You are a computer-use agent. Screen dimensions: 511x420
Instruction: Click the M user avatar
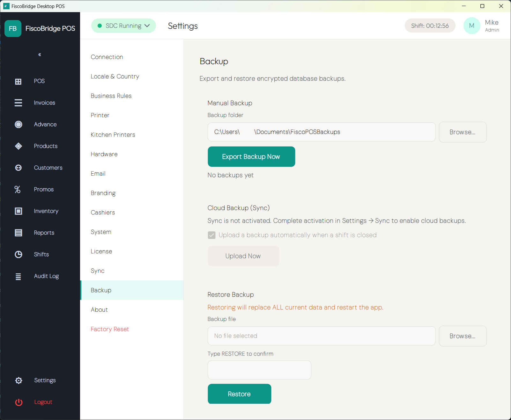472,26
